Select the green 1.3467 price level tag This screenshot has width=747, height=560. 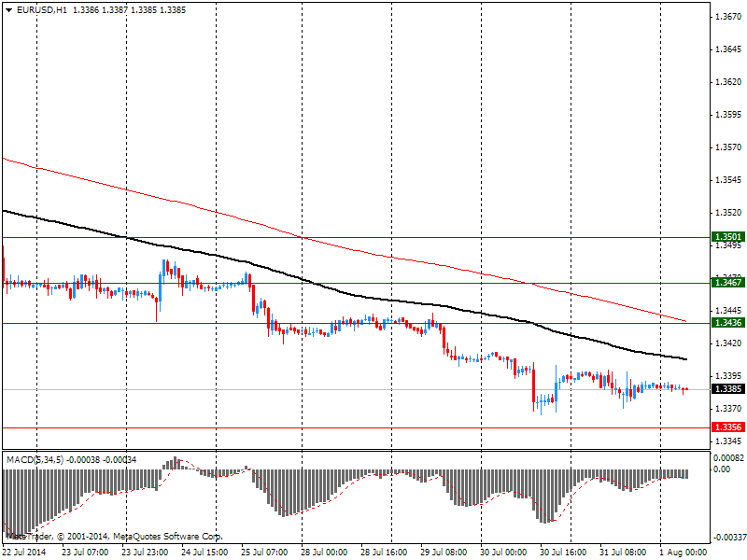click(x=727, y=283)
